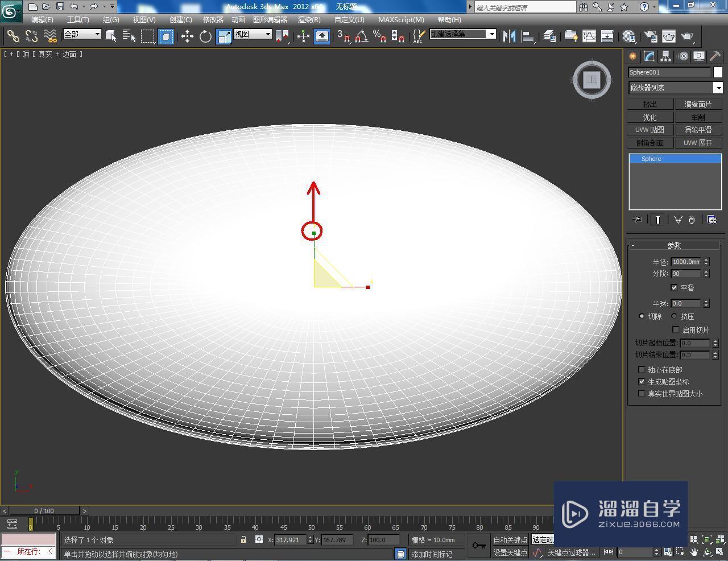This screenshot has width=728, height=561.
Task: Open the MAXScript(M) menu
Action: point(400,19)
